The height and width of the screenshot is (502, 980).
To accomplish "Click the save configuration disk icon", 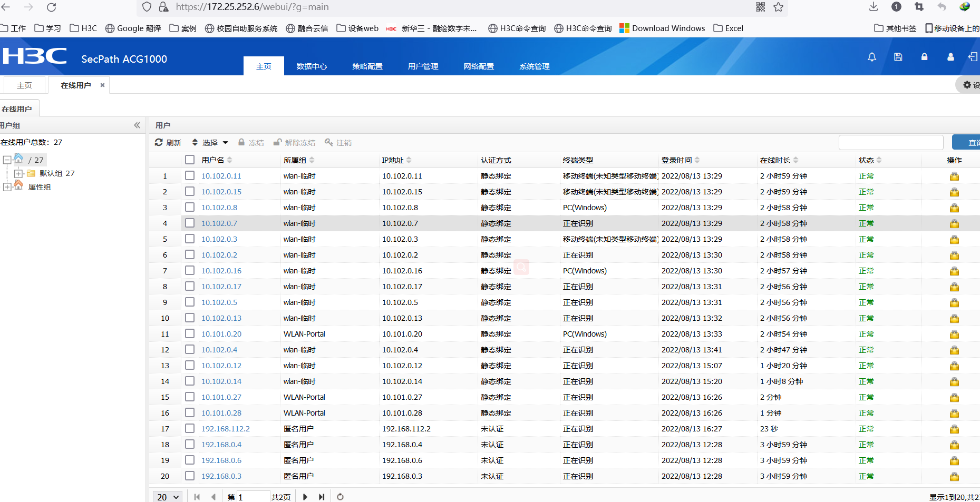I will click(x=898, y=57).
